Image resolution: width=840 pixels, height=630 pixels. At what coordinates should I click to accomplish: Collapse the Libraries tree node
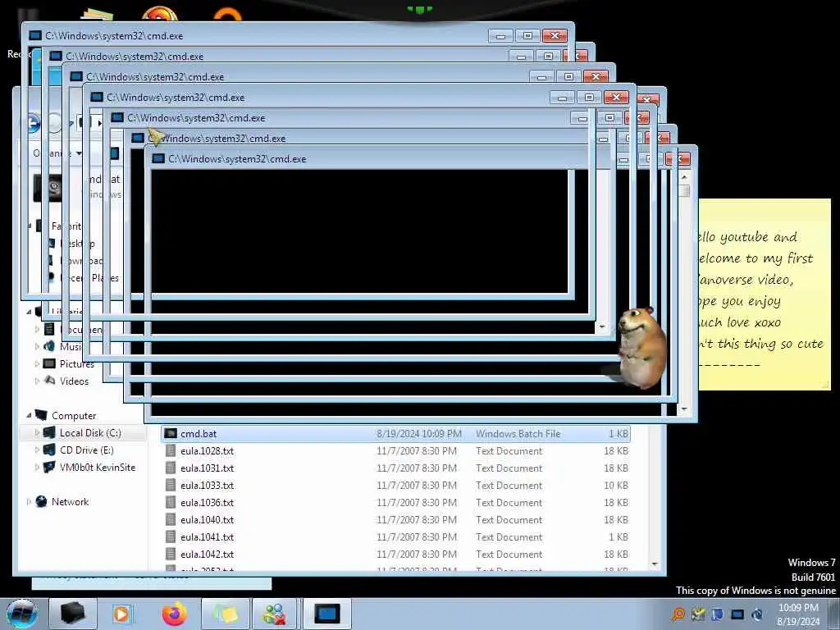point(29,311)
